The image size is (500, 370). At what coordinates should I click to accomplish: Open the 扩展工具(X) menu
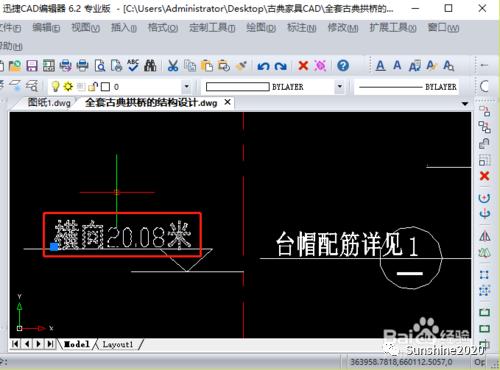click(x=393, y=28)
